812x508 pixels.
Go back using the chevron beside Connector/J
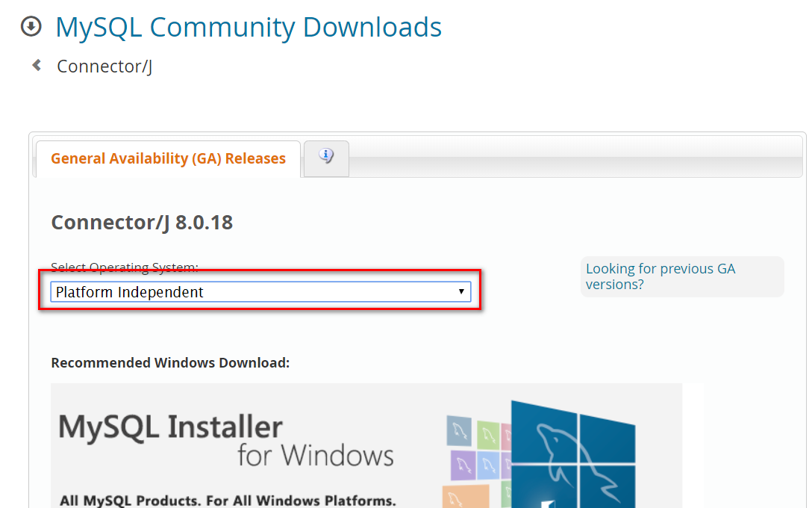[x=37, y=65]
